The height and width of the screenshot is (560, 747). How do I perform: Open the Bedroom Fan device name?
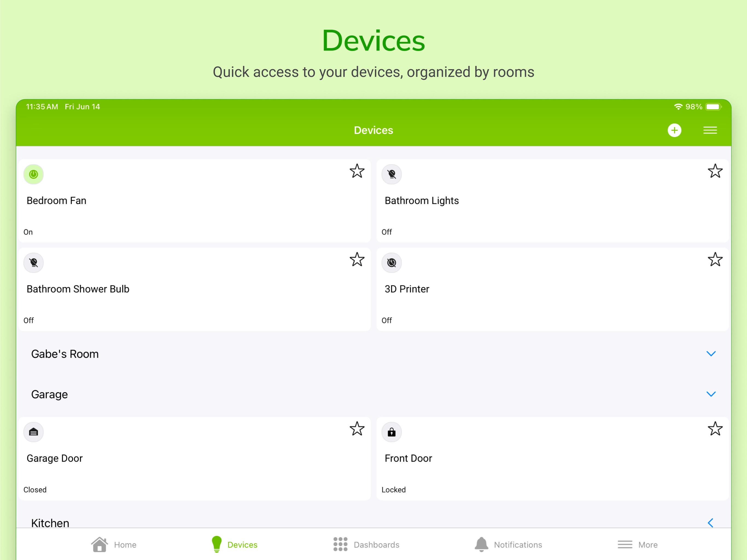(x=56, y=201)
